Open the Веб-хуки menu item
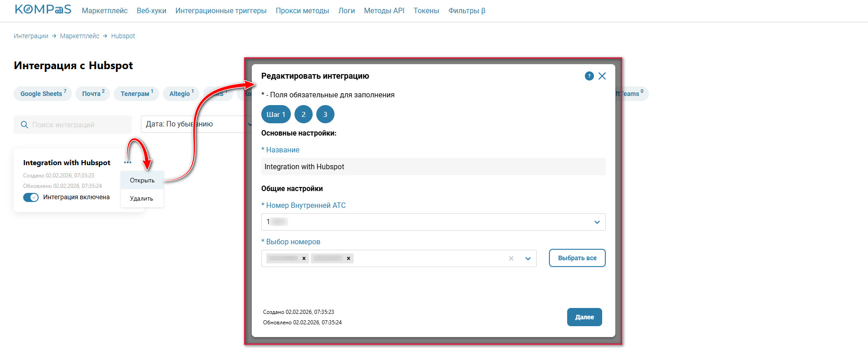 point(151,10)
